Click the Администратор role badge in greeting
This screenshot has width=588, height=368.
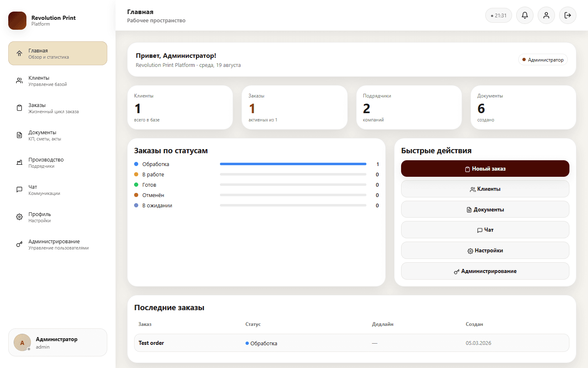point(543,59)
